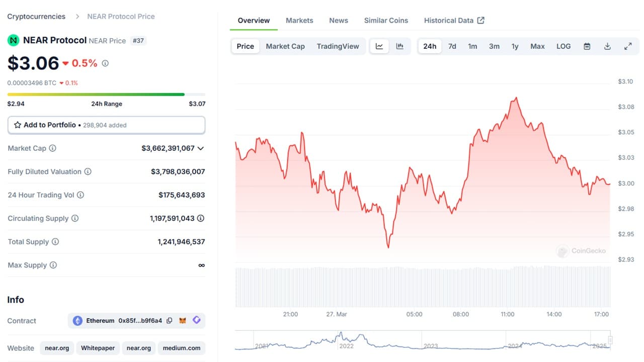This screenshot has width=644, height=362.
Task: Click the NEAR Protocol logo icon
Action: (13, 40)
